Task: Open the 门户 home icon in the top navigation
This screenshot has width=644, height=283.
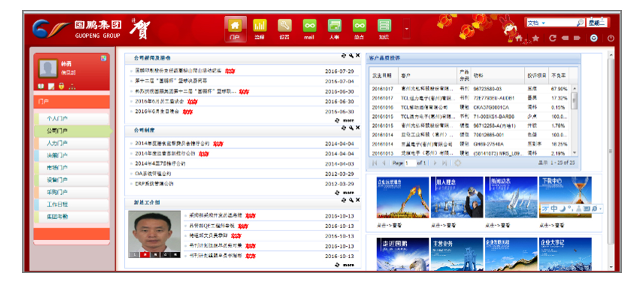Action: (235, 29)
